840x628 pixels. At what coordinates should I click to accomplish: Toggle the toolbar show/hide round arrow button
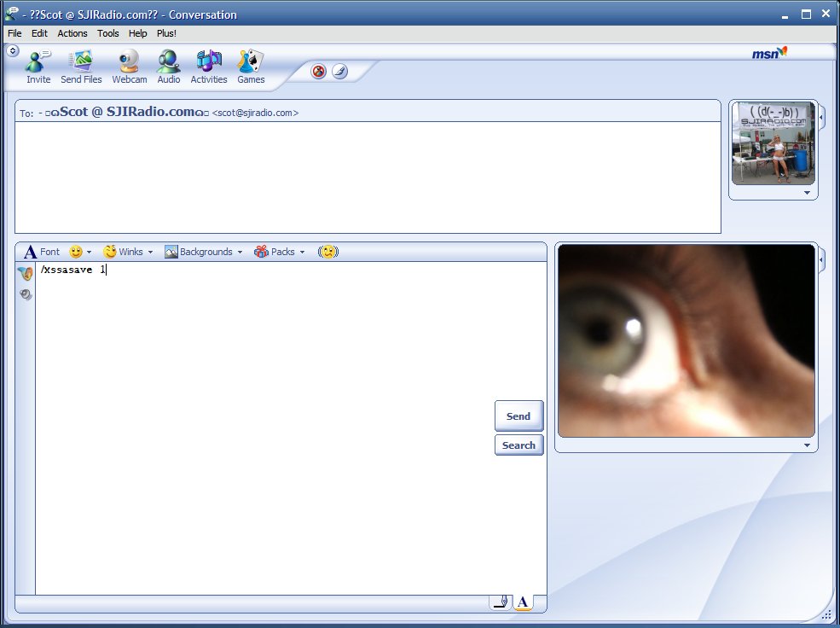click(x=12, y=51)
